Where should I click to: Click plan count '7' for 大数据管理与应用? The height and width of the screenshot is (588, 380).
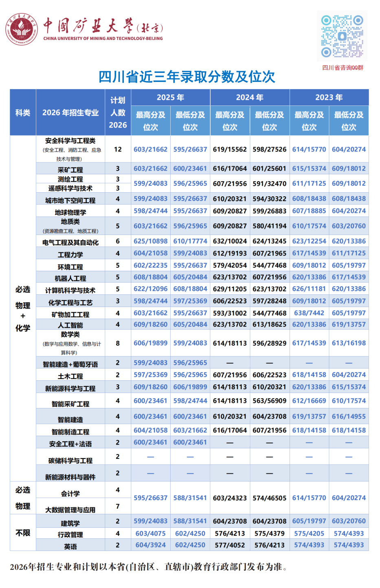pyautogui.click(x=118, y=506)
